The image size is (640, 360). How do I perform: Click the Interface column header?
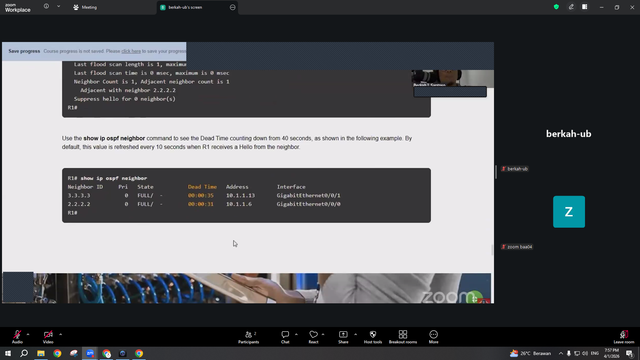[x=291, y=187]
